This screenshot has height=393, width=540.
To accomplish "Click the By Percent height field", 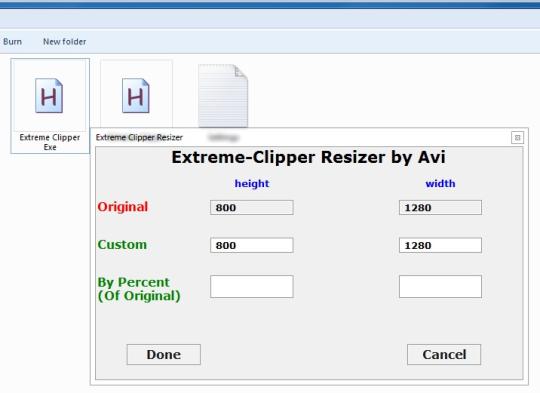I will 252,286.
